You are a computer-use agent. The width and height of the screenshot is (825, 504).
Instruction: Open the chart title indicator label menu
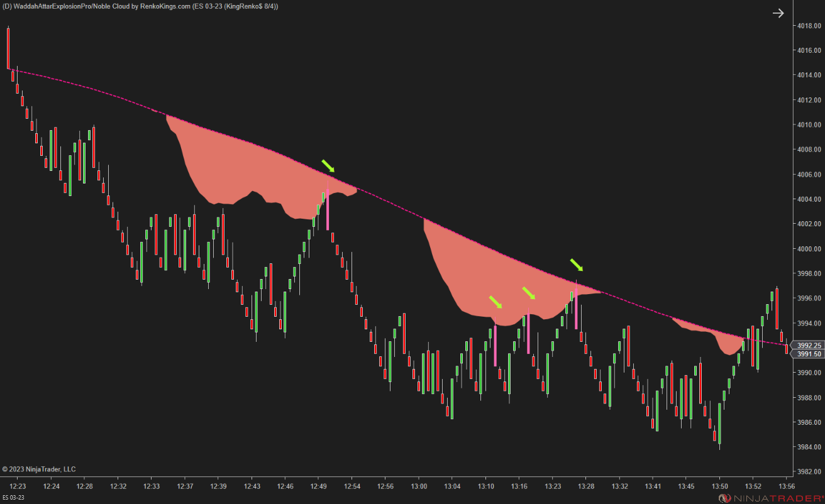(x=138, y=6)
